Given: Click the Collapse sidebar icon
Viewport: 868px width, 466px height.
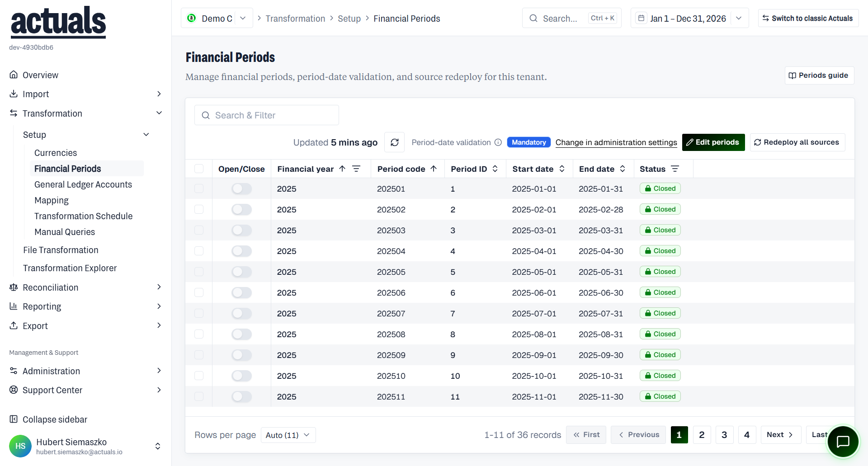Looking at the screenshot, I should pyautogui.click(x=14, y=419).
